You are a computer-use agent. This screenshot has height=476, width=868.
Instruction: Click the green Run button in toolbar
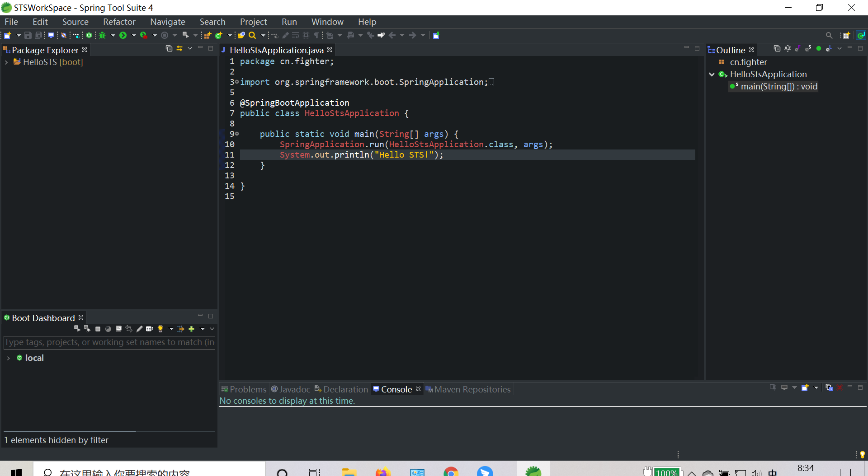[x=123, y=35]
